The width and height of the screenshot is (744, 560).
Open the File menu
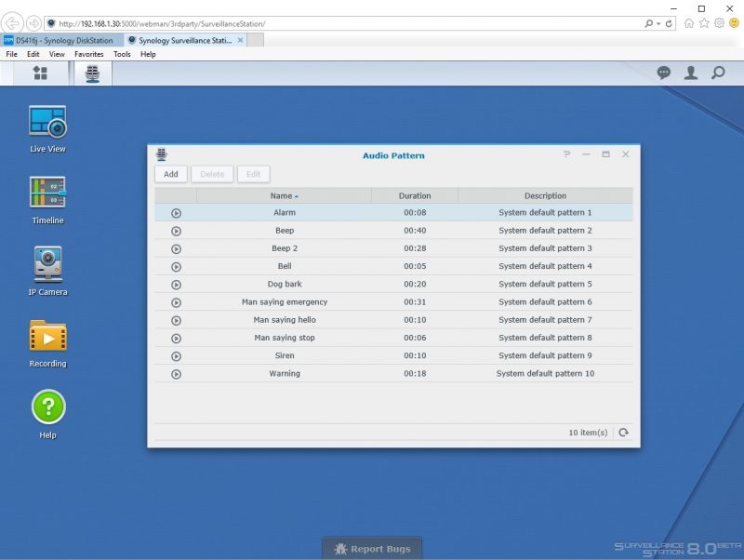[x=11, y=54]
